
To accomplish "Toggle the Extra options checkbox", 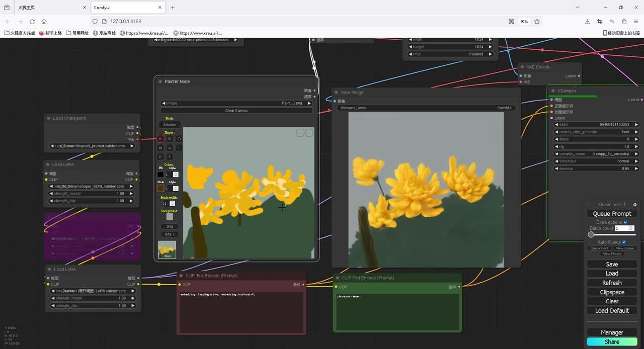I will (625, 222).
